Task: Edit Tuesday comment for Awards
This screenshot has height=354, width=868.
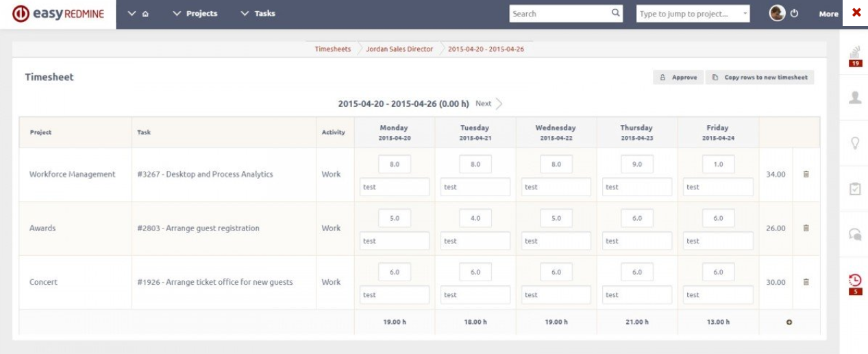Action: (475, 241)
